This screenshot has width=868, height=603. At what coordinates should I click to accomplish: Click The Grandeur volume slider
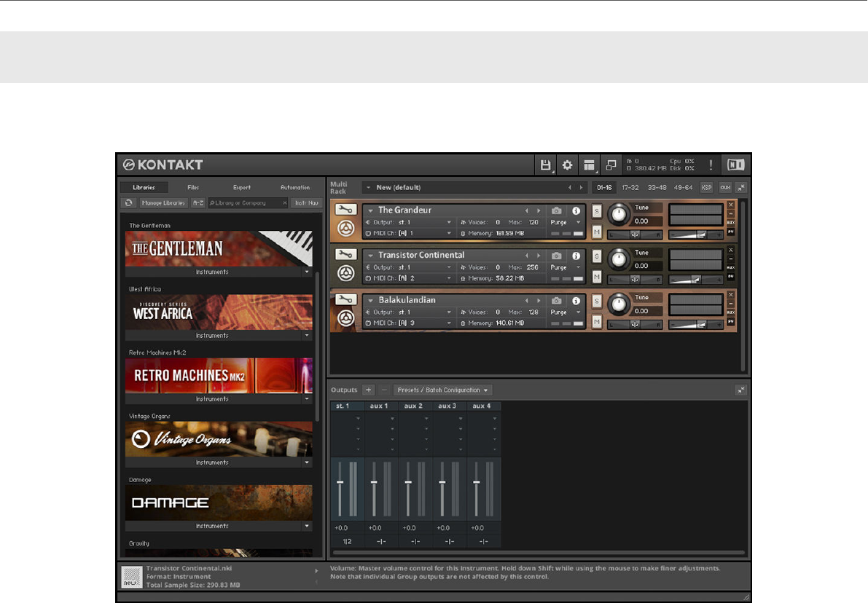point(695,235)
